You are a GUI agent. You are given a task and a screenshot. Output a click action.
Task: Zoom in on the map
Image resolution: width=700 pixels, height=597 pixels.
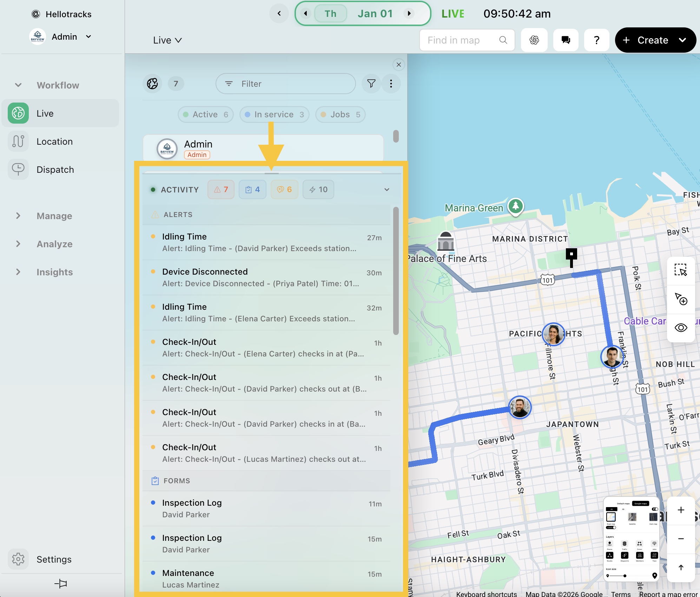680,510
